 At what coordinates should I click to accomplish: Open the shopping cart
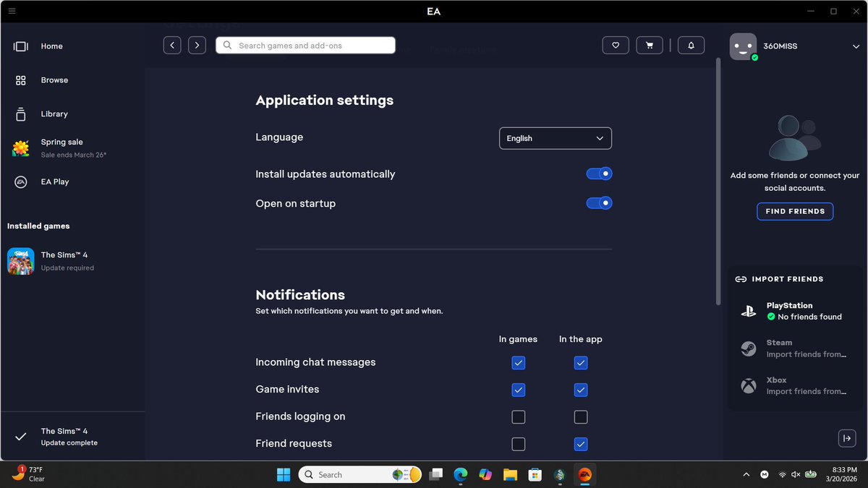click(650, 46)
